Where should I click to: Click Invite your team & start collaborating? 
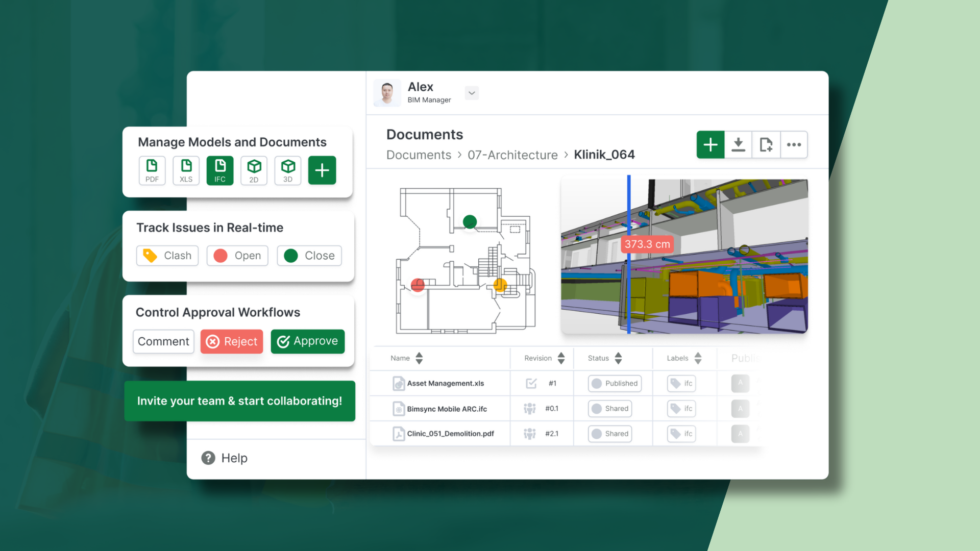(x=240, y=401)
